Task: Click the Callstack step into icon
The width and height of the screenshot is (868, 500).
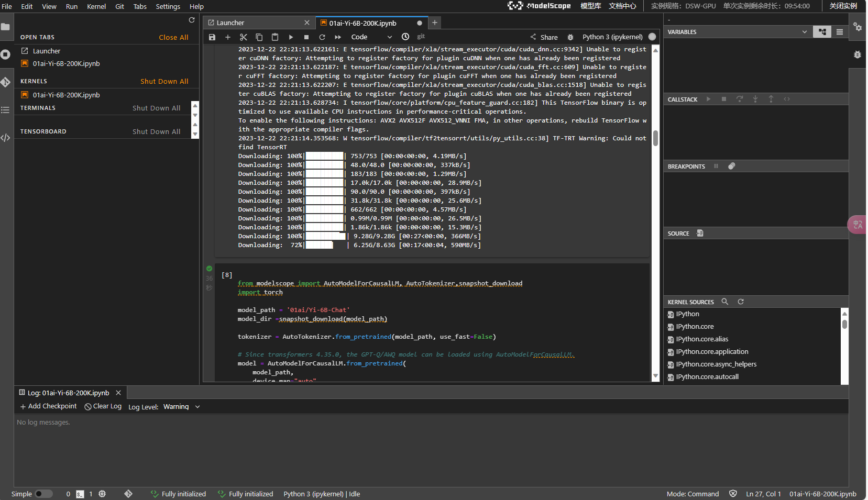Action: coord(755,99)
